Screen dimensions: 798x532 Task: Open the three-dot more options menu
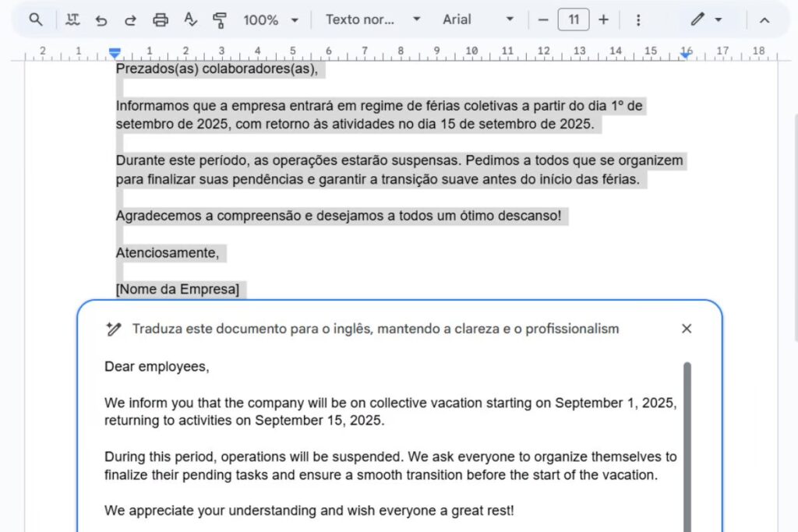pos(638,19)
